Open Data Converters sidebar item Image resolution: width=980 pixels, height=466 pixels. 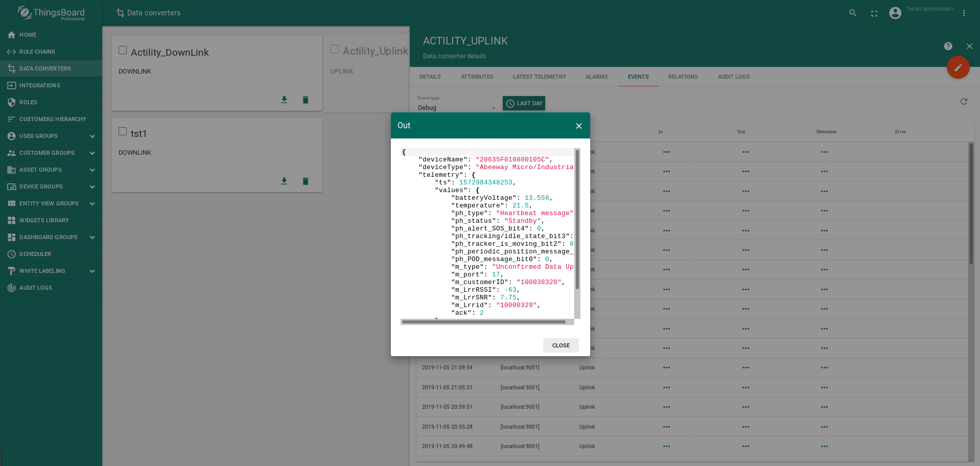(x=51, y=68)
